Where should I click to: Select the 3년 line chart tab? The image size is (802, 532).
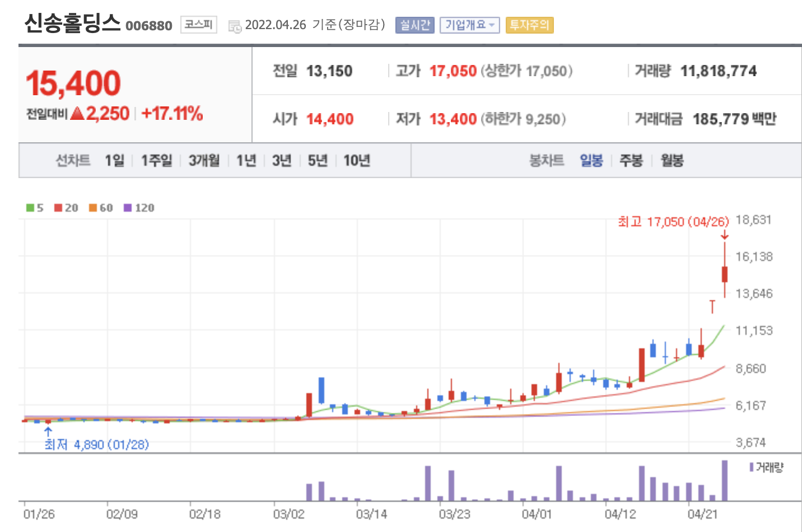[x=282, y=161]
